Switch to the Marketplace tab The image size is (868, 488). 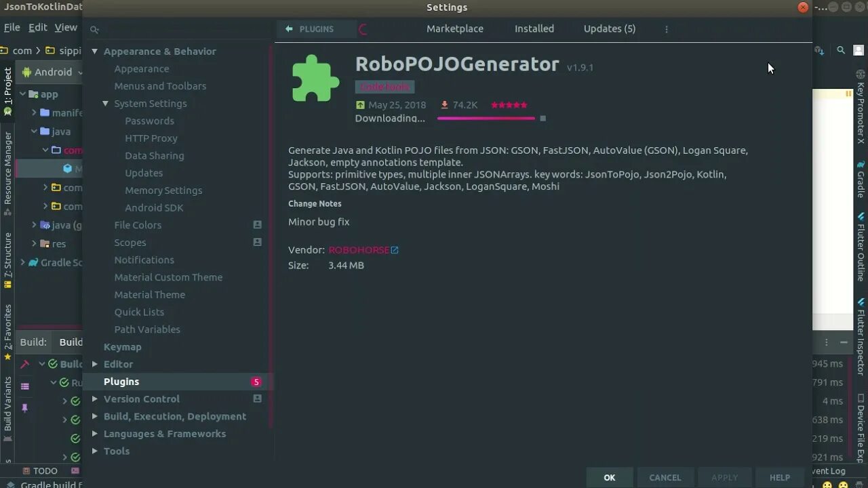point(455,29)
